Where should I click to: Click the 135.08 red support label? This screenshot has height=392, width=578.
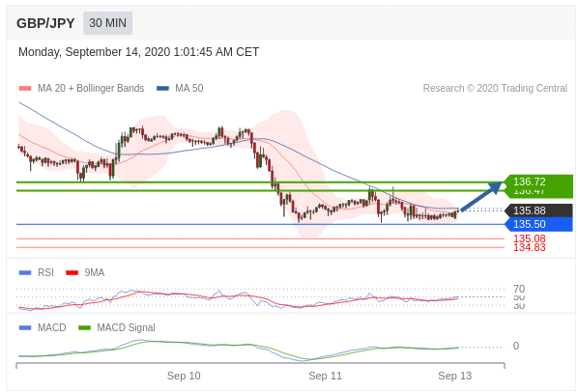[529, 238]
